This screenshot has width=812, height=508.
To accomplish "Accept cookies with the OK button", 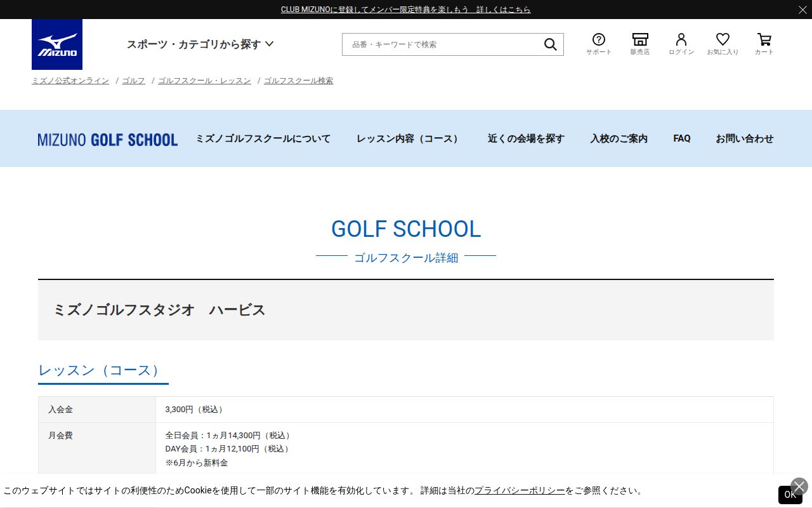I will coord(790,495).
